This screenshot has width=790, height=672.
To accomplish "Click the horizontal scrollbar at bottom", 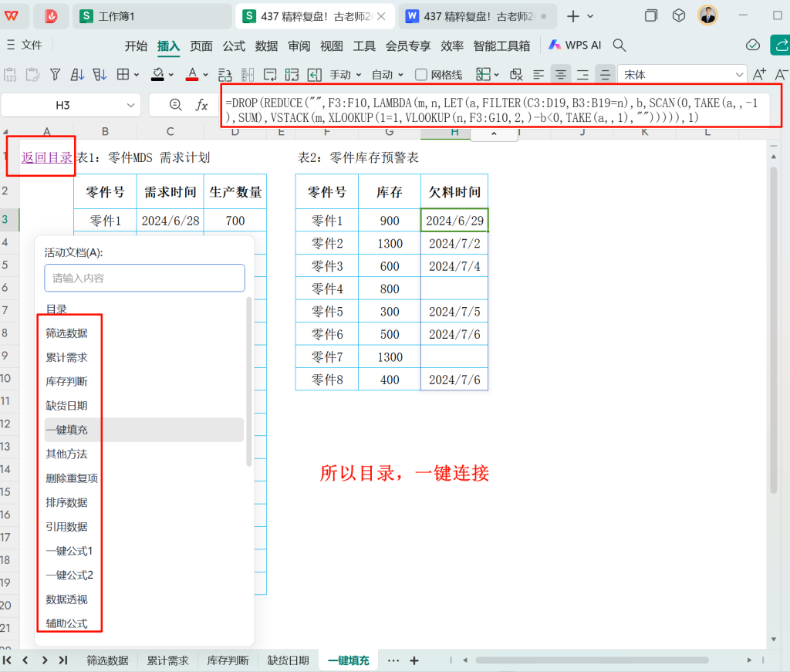I will pos(592,660).
